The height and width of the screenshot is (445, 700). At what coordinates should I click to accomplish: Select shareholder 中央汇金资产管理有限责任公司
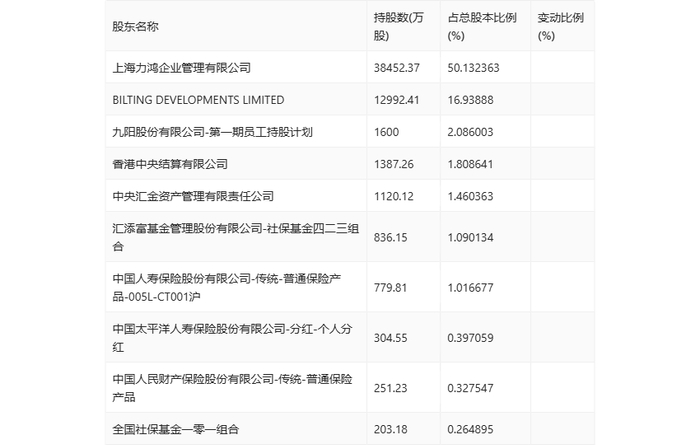tap(193, 196)
